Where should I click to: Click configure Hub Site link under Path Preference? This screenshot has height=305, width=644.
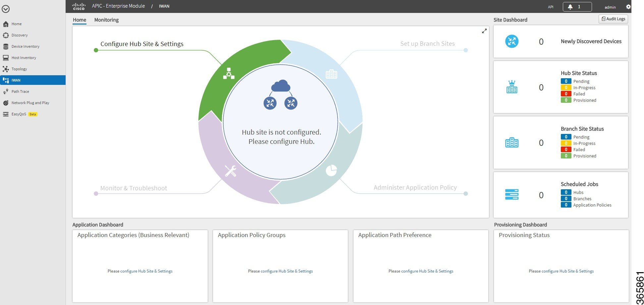427,271
